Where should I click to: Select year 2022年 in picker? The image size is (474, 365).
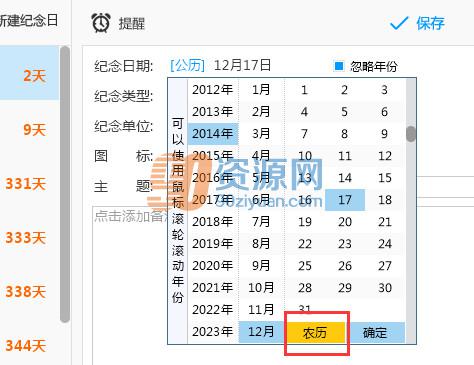(213, 310)
